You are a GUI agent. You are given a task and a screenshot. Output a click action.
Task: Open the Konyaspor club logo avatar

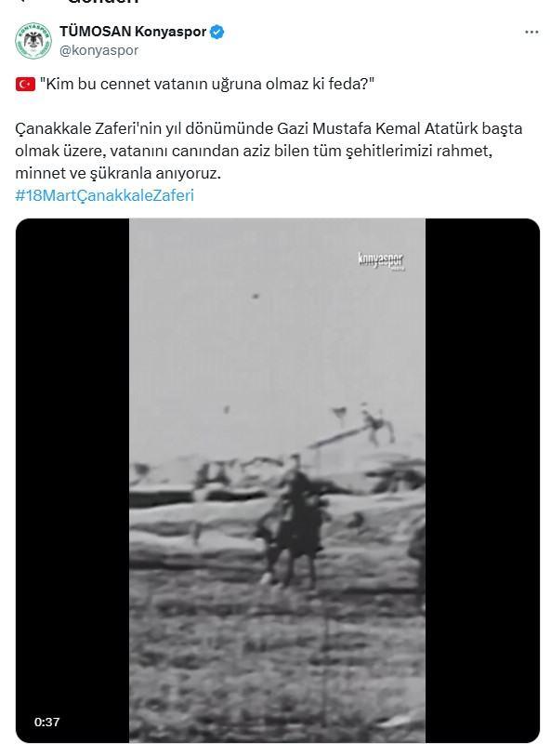coord(33,41)
